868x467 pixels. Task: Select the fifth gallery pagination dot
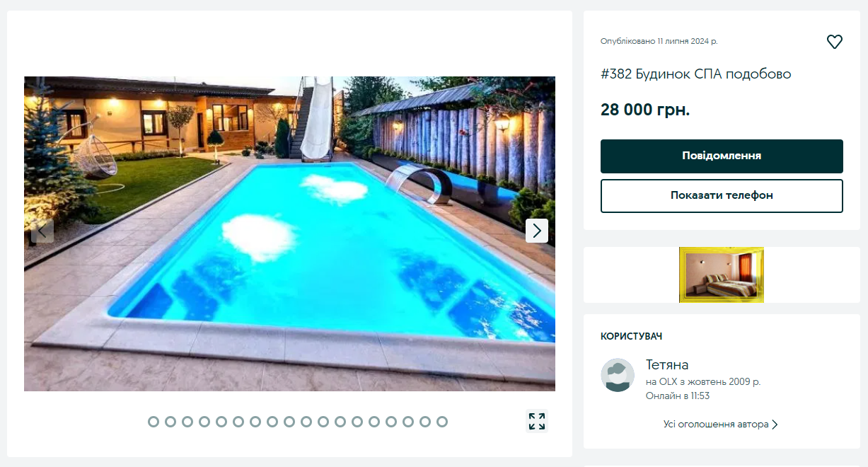221,422
